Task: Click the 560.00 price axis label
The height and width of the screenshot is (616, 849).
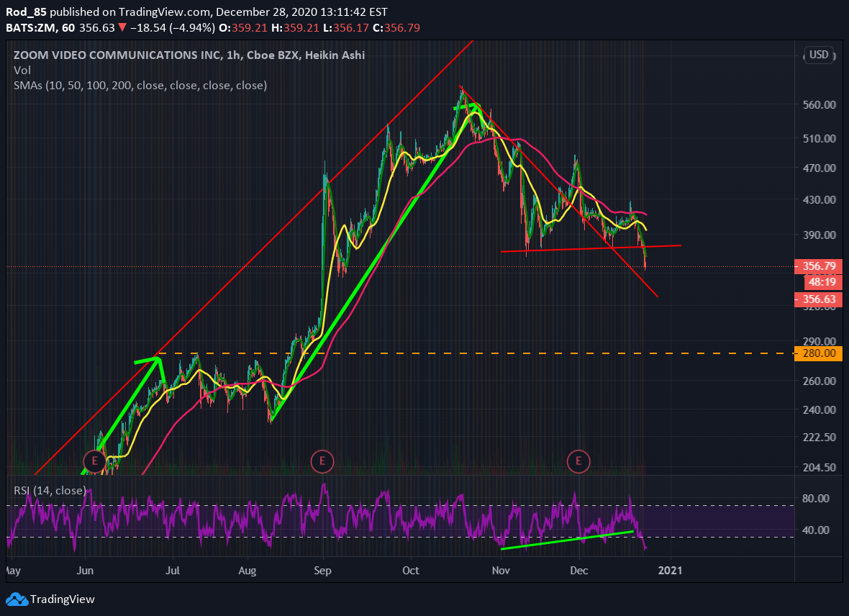Action: (820, 104)
